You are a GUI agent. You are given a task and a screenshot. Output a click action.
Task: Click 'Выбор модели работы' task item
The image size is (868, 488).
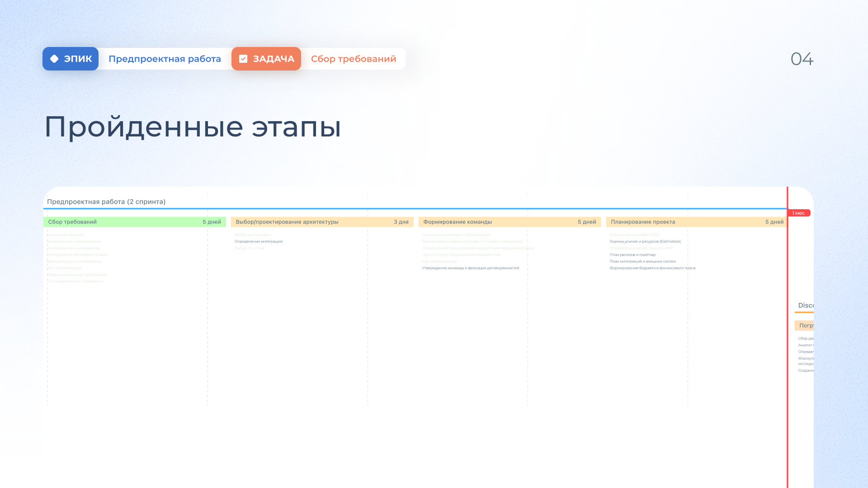[x=472, y=241]
